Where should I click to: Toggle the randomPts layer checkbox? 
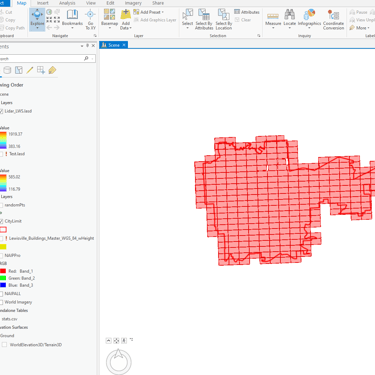pos(1,205)
